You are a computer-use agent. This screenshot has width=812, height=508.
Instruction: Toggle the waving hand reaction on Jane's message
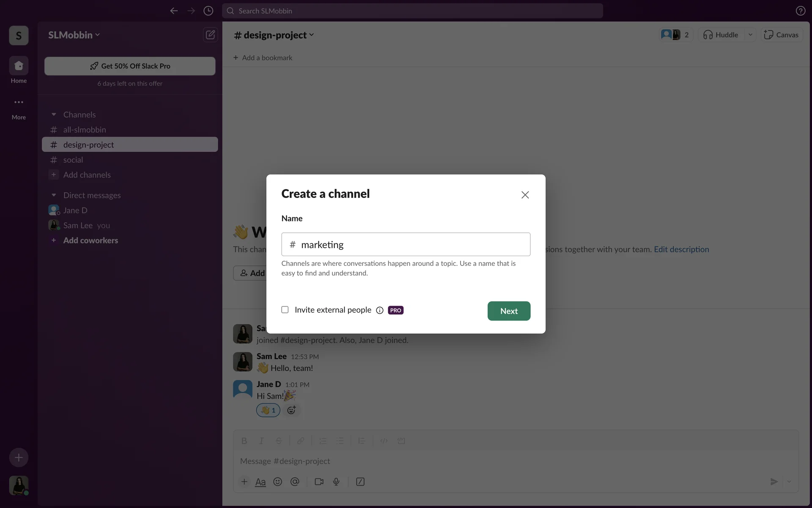point(268,410)
